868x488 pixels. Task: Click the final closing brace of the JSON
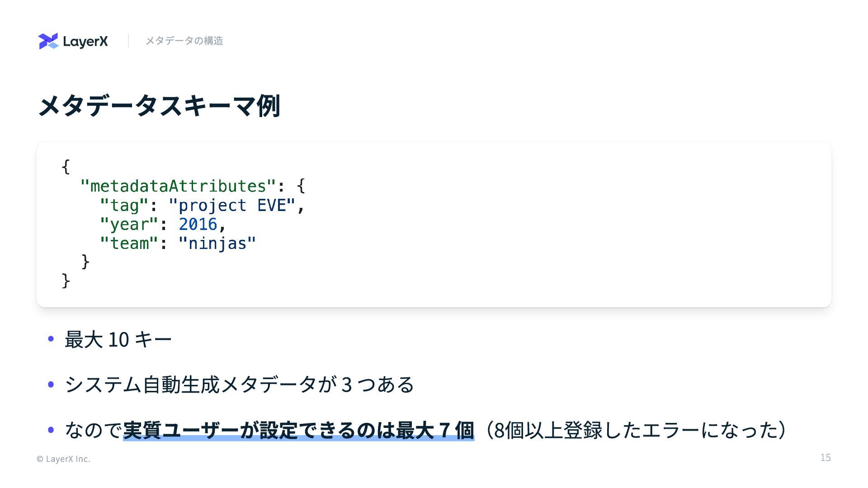(66, 281)
